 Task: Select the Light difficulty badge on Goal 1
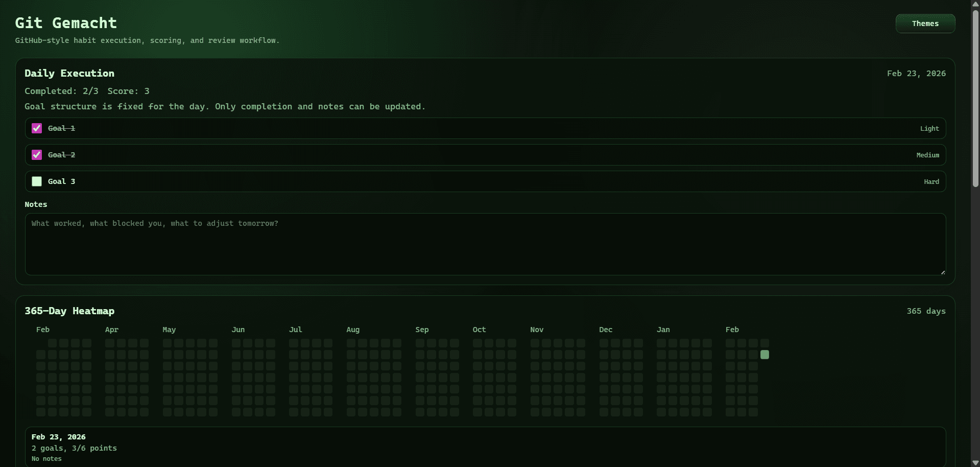pyautogui.click(x=929, y=128)
